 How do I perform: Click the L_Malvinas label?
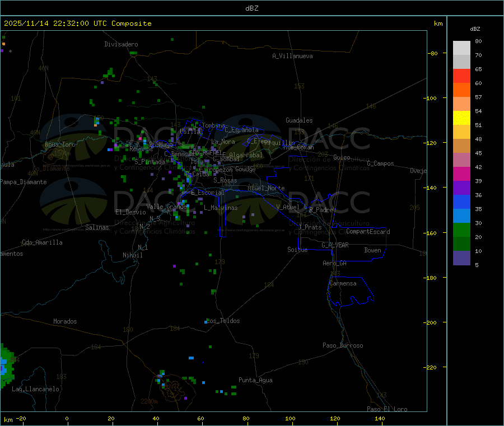pos(221,208)
